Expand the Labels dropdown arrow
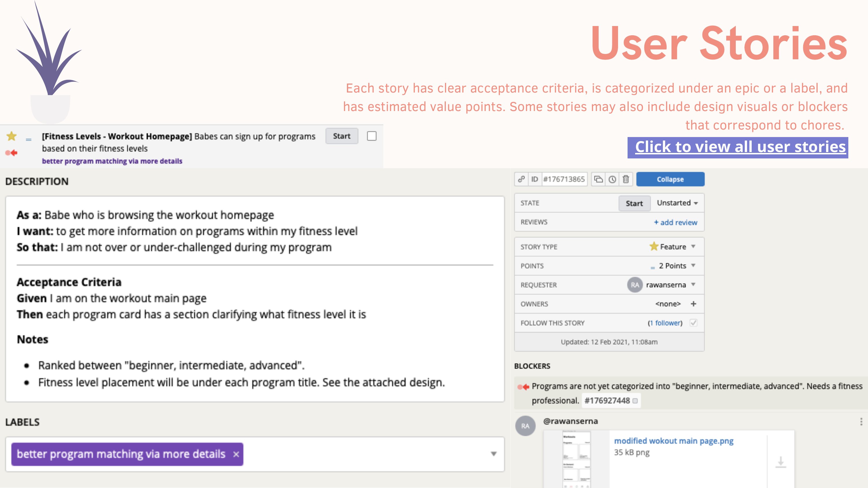Image resolution: width=868 pixels, height=488 pixels. [x=494, y=454]
